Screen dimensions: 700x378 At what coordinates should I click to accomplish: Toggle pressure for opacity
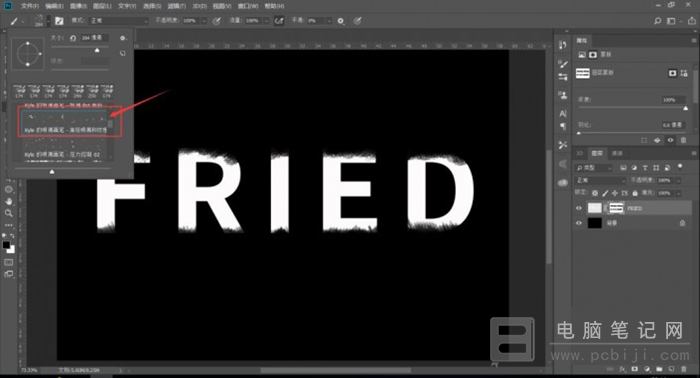click(x=217, y=21)
